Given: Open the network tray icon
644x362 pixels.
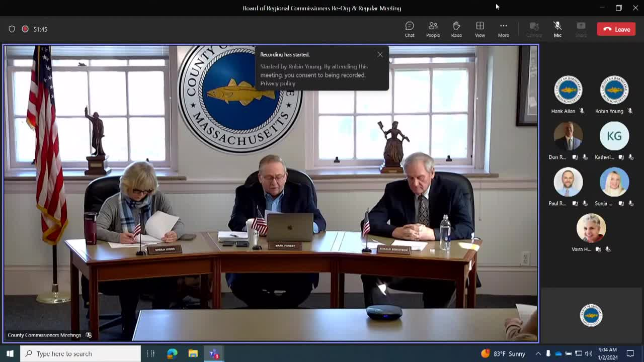Looking at the screenshot, I should pos(579,353).
